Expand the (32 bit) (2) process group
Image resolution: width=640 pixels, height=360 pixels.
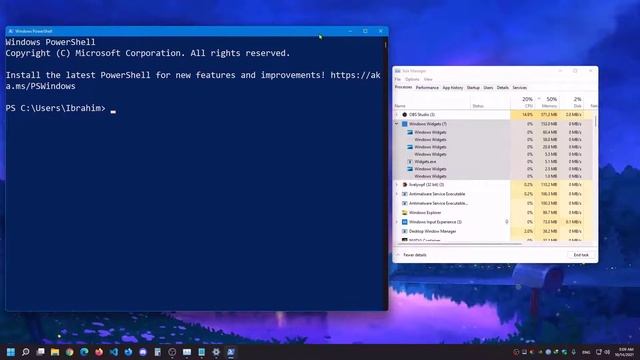tap(397, 185)
